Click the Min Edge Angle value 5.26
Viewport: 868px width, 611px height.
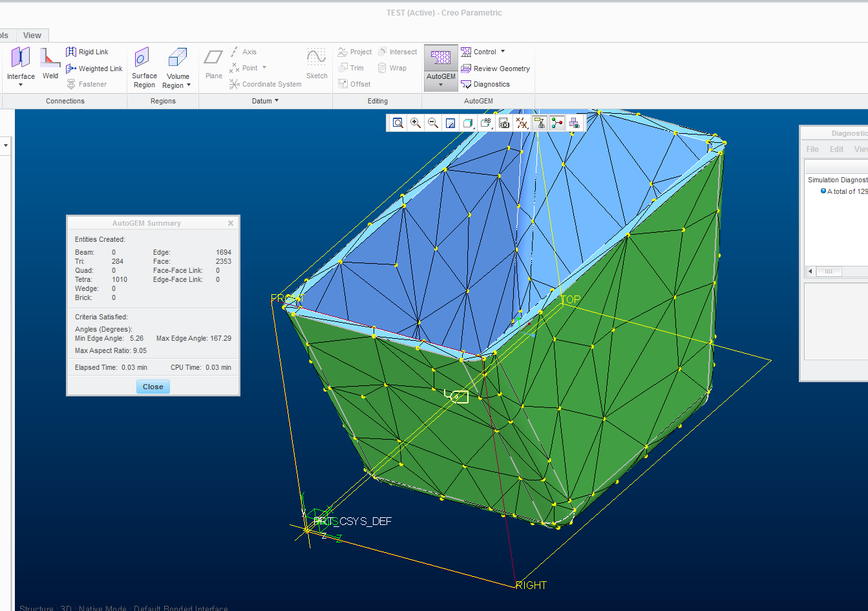[136, 338]
